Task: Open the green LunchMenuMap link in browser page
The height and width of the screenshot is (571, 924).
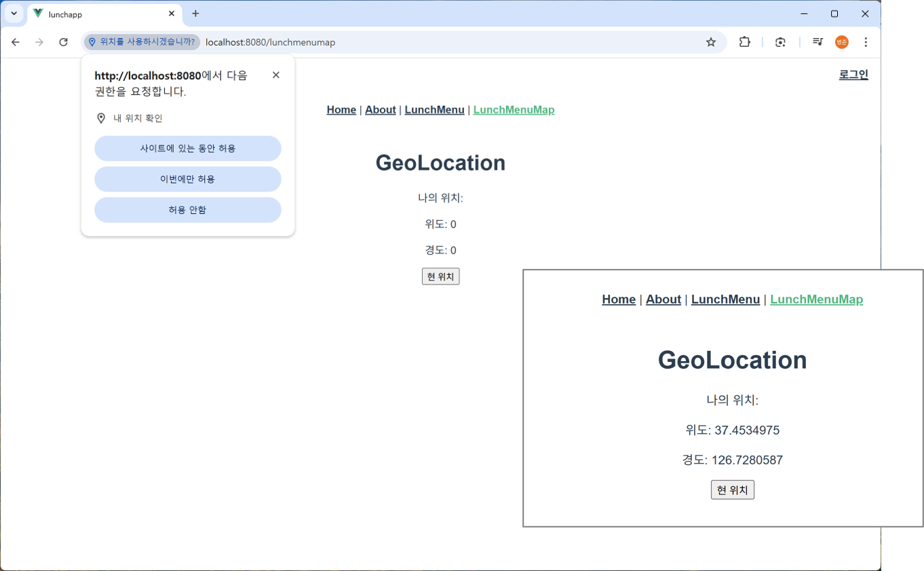Action: (x=514, y=110)
